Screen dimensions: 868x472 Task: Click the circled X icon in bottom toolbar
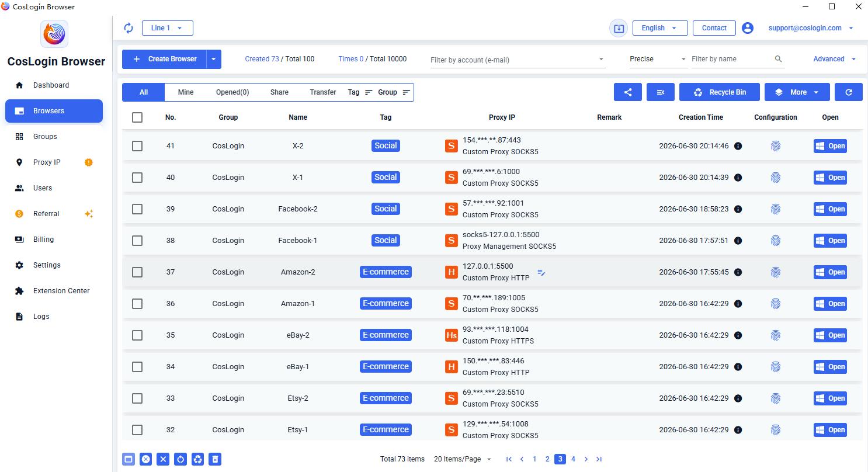146,459
